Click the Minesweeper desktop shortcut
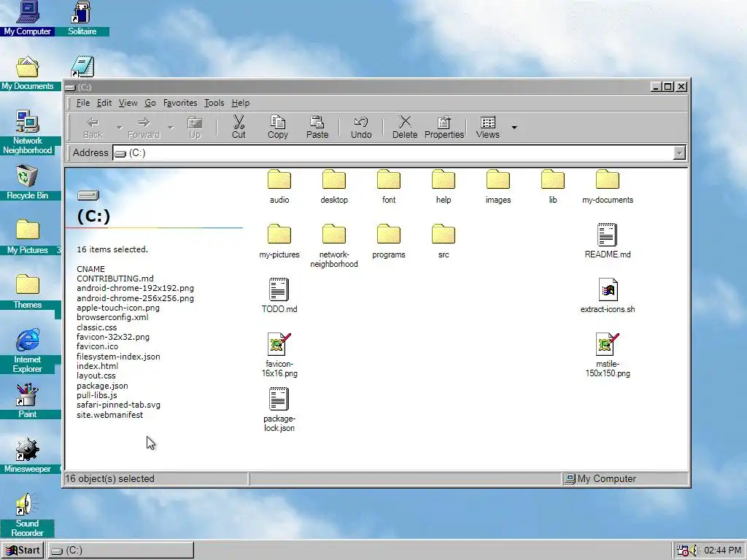747x560 pixels. click(x=27, y=456)
